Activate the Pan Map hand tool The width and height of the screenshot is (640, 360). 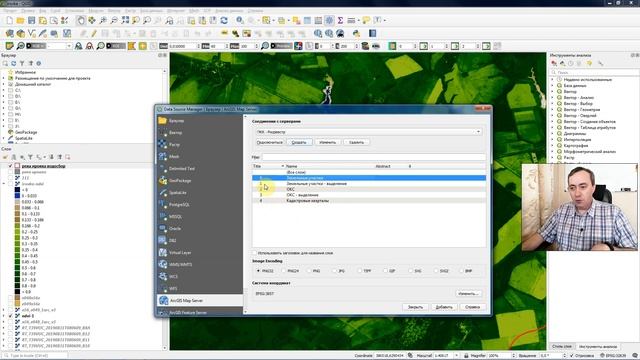click(81, 20)
